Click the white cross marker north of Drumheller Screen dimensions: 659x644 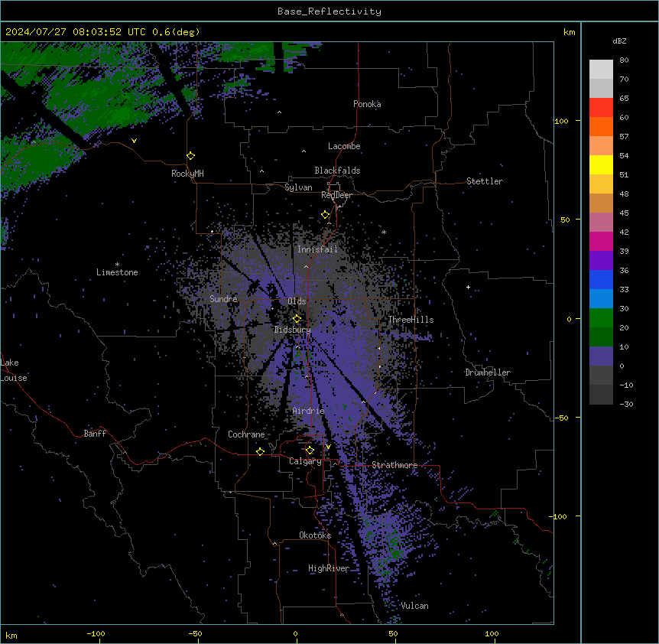pyautogui.click(x=468, y=287)
